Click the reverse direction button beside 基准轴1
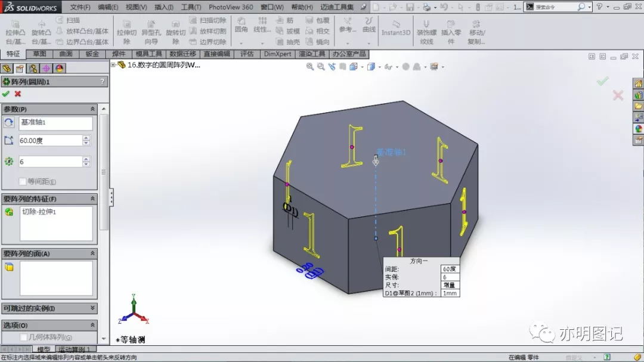 tap(8, 122)
